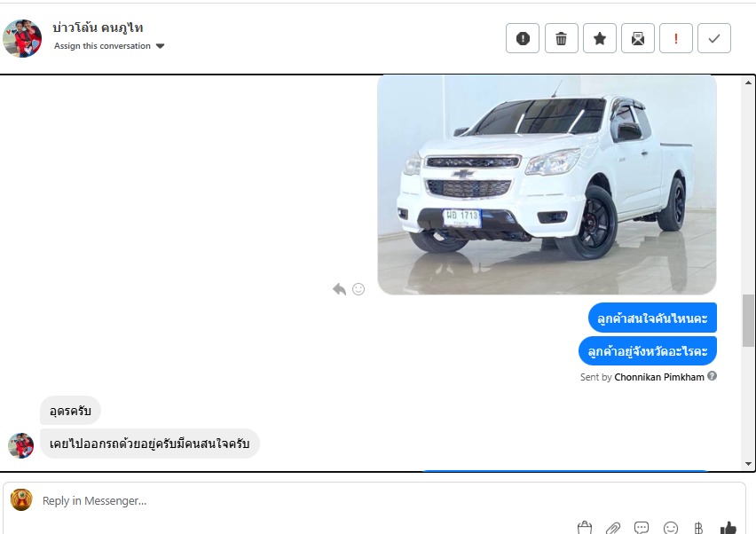Open page avatar beside reply box
756x534 pixels.
click(21, 499)
